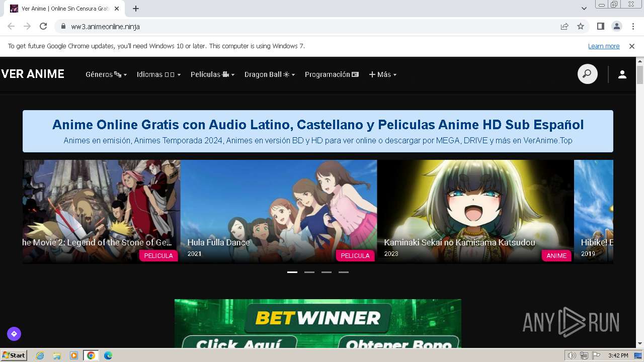
Task: Open the site search magnifier icon
Action: [x=587, y=74]
